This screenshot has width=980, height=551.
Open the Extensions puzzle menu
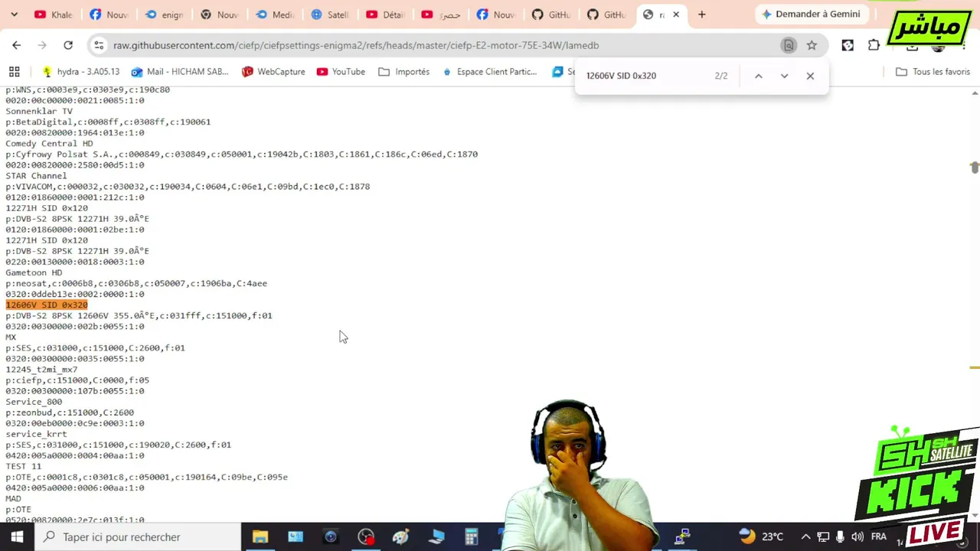coord(874,45)
